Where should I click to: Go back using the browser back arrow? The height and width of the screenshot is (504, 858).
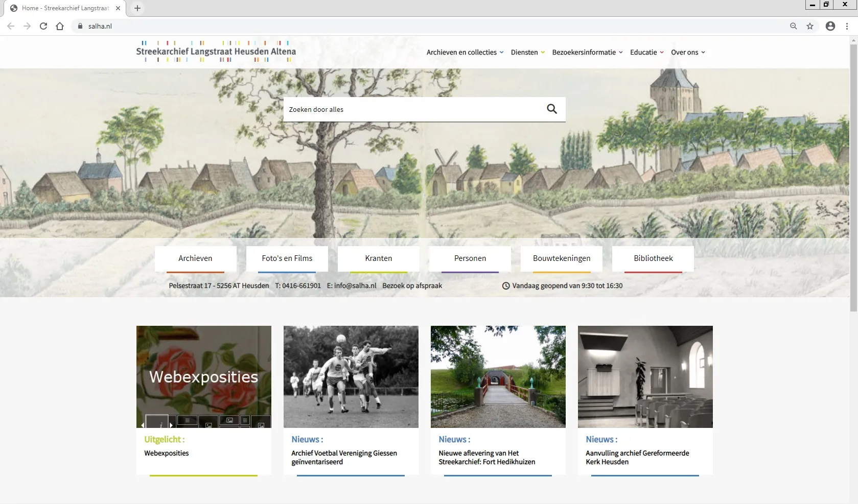10,26
